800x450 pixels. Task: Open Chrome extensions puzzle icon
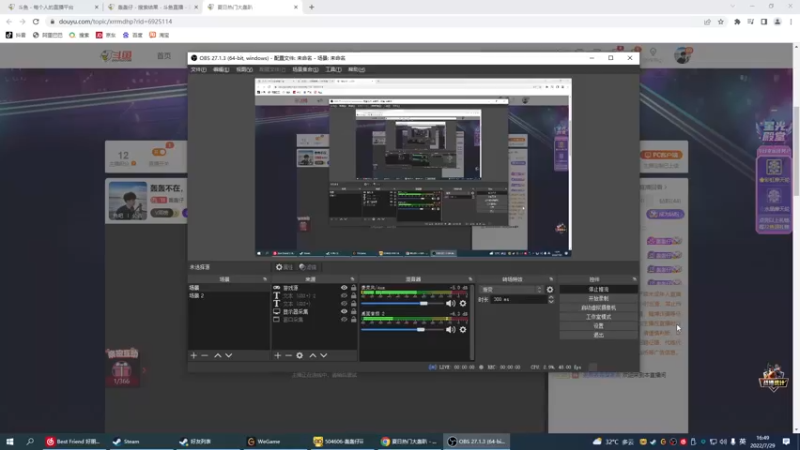coord(737,21)
